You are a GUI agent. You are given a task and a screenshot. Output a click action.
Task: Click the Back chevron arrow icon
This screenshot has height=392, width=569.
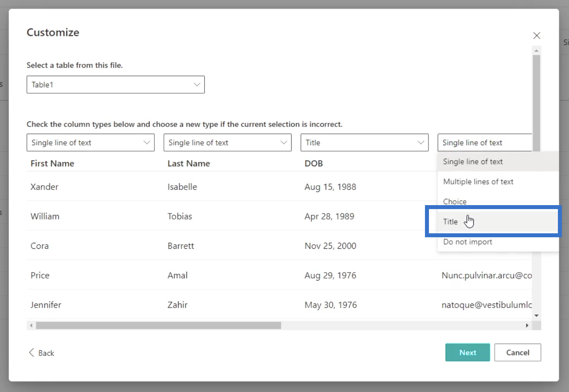[32, 353]
